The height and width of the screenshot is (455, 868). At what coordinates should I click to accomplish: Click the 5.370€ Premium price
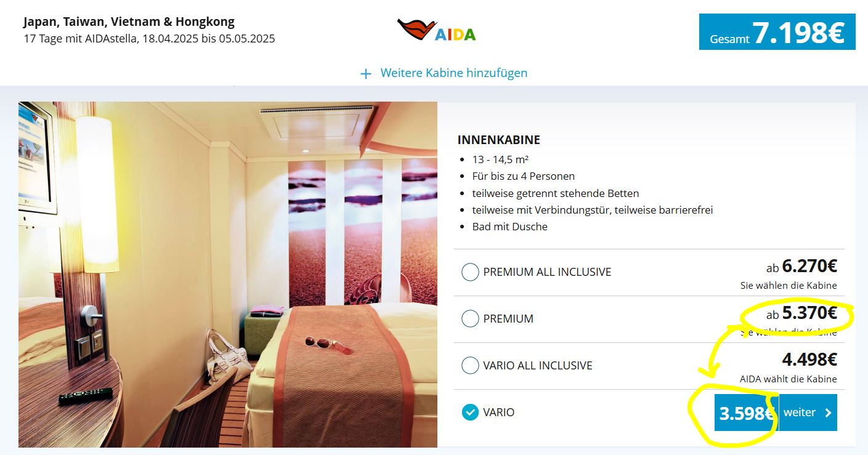809,313
